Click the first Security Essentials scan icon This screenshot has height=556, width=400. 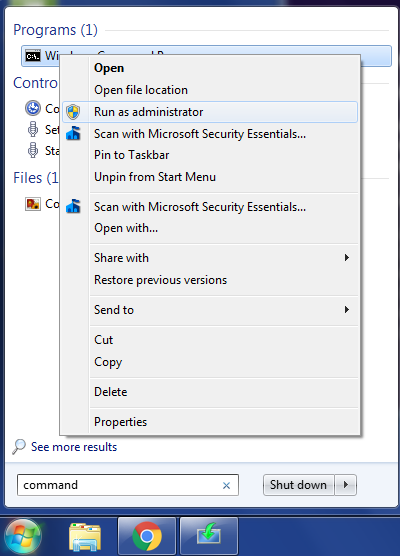pyautogui.click(x=73, y=134)
